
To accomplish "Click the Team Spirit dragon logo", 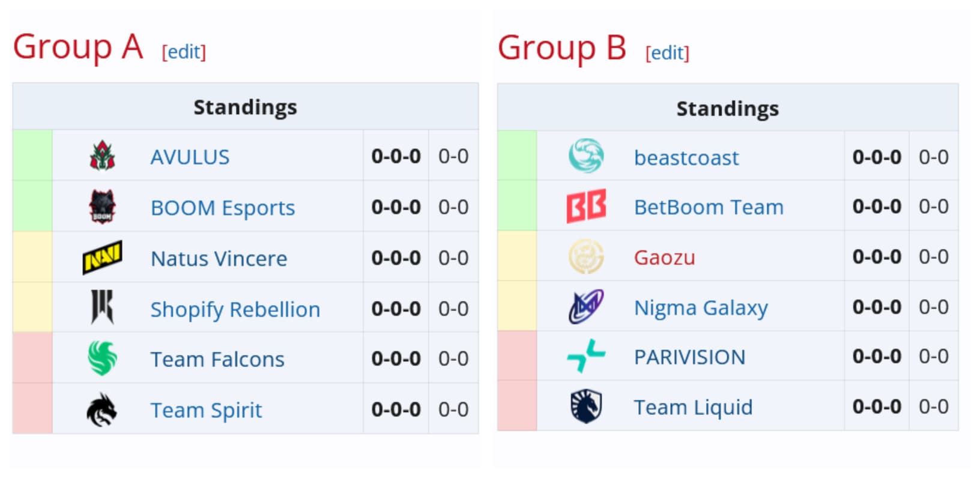I will [x=102, y=409].
